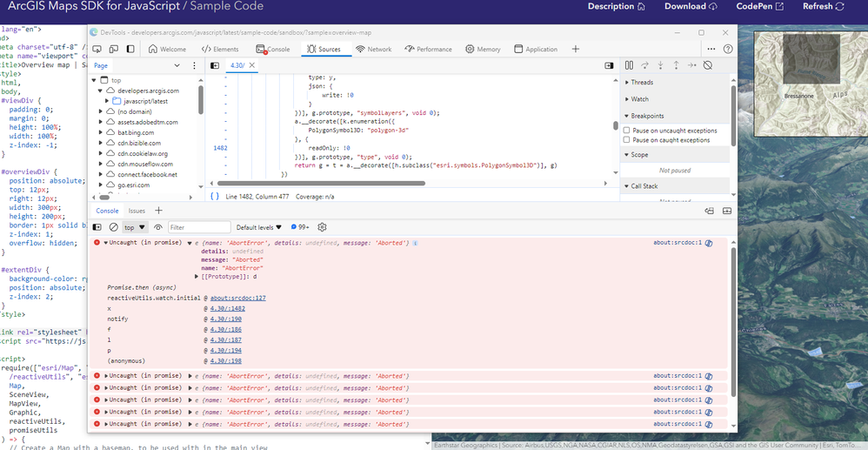Viewport: 868px width, 450px height.
Task: Expand the Watch section
Action: coord(640,99)
